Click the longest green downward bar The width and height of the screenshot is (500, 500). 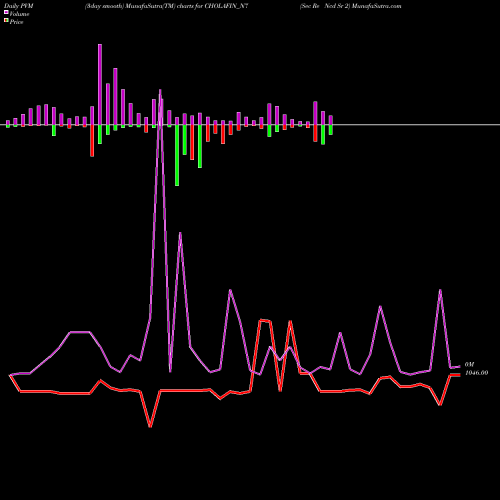[x=177, y=155]
